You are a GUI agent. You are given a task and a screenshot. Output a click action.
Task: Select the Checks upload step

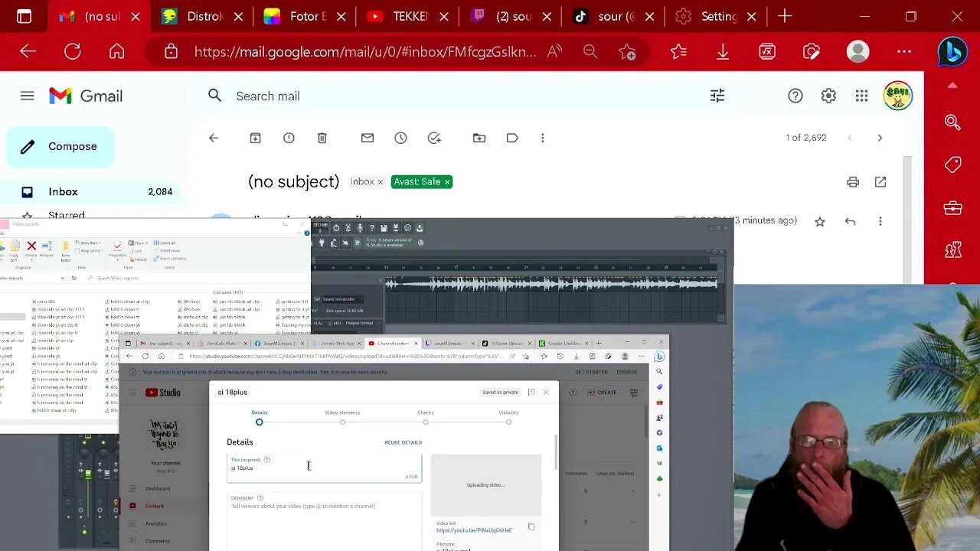point(425,417)
